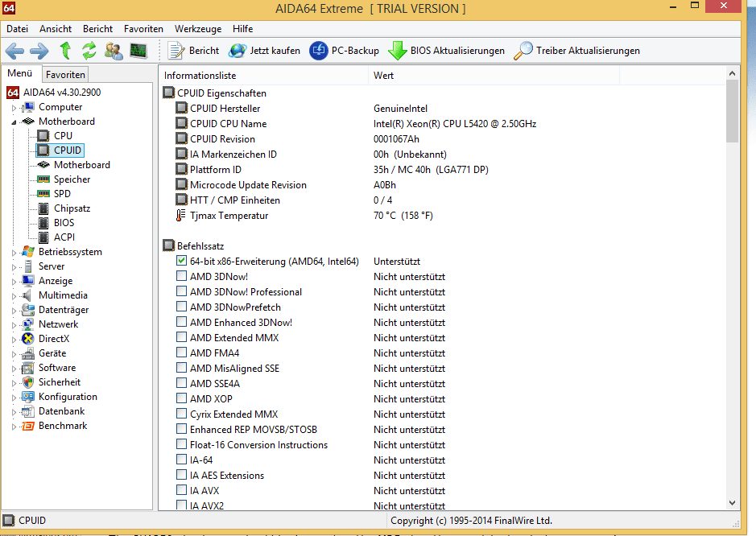Switch to the Favoriten tab

[65, 75]
